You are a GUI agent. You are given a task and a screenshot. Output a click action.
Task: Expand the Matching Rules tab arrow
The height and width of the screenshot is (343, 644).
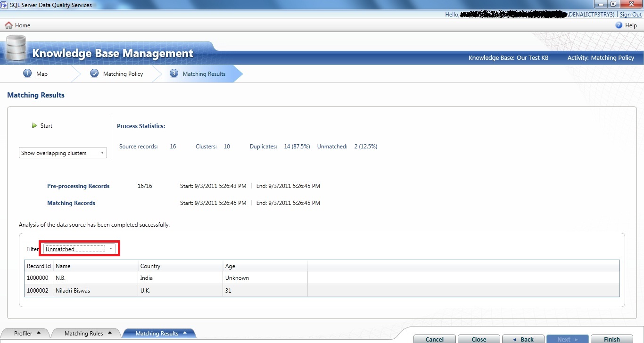coord(109,333)
